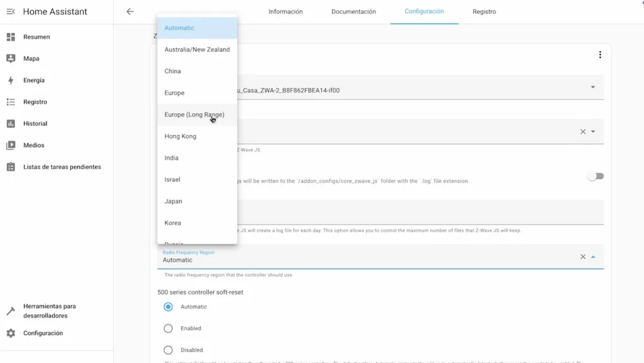644x363 pixels.
Task: Click the Home Assistant title
Action: pyautogui.click(x=55, y=11)
